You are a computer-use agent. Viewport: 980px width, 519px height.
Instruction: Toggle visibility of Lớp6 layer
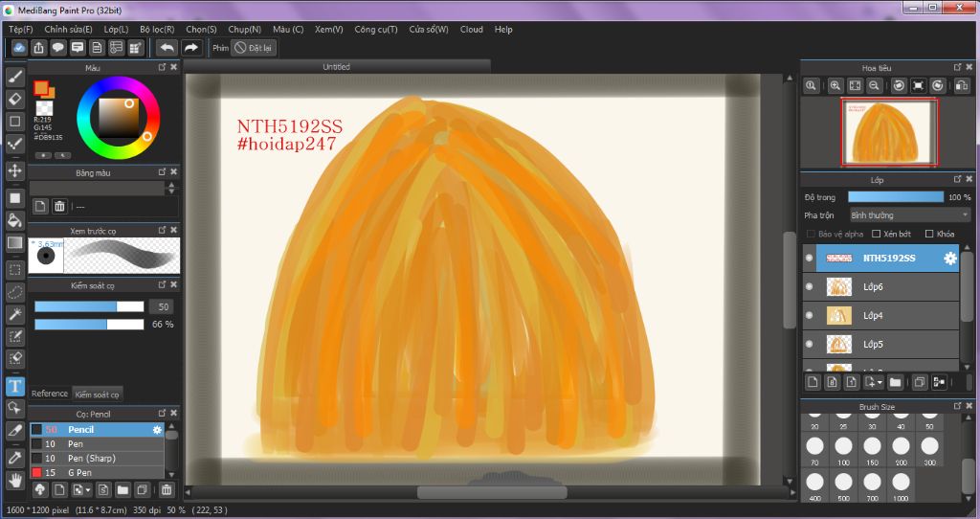810,286
